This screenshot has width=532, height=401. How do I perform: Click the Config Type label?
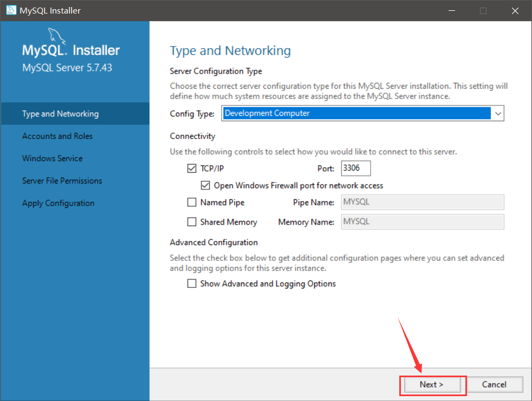pos(192,114)
